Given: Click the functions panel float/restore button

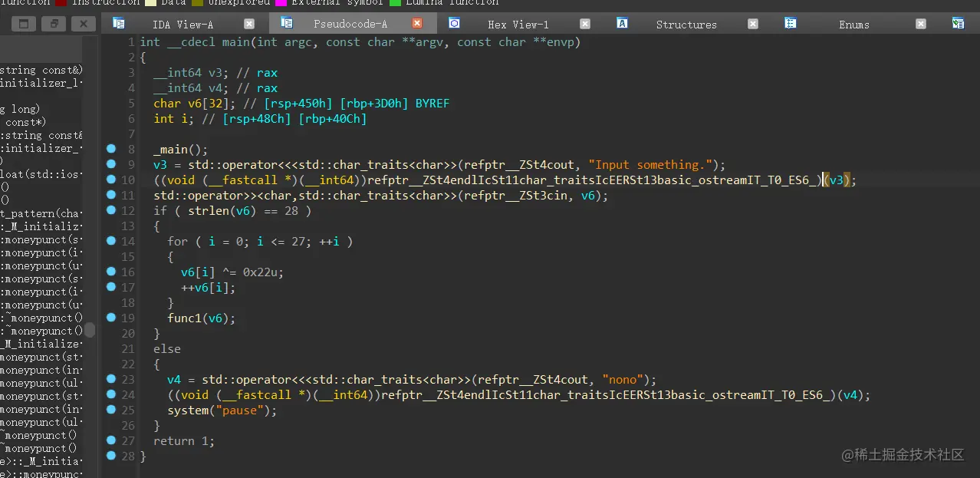Looking at the screenshot, I should click(53, 25).
